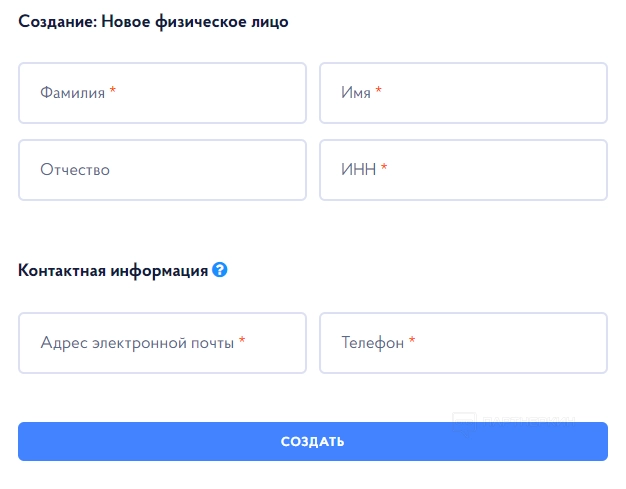Click the red asterisk next to Фамилия

[113, 91]
